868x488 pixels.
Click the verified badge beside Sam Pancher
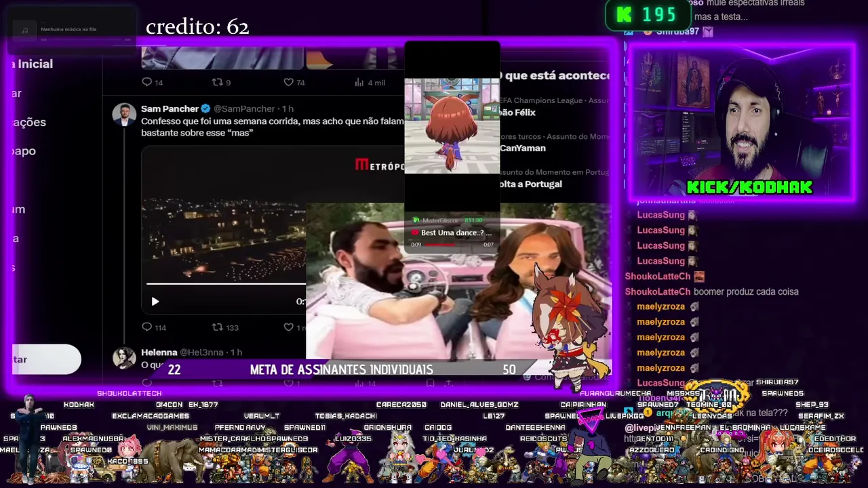pos(205,108)
